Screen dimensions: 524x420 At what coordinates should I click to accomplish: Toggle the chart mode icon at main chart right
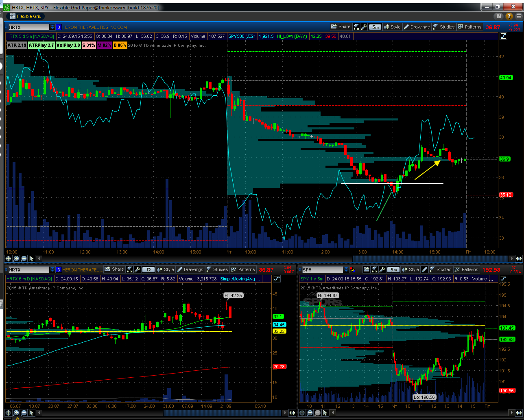tap(504, 36)
